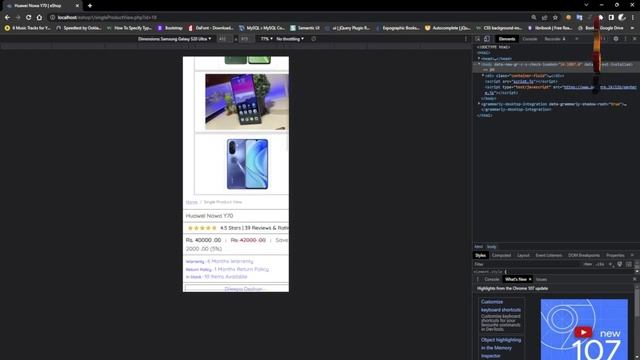Open DevTools settings gear
The image size is (640, 360).
(616, 39)
